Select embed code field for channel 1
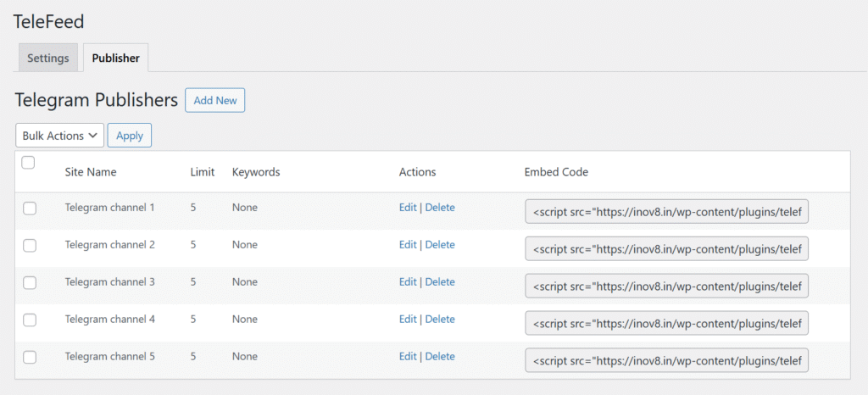 (x=666, y=211)
